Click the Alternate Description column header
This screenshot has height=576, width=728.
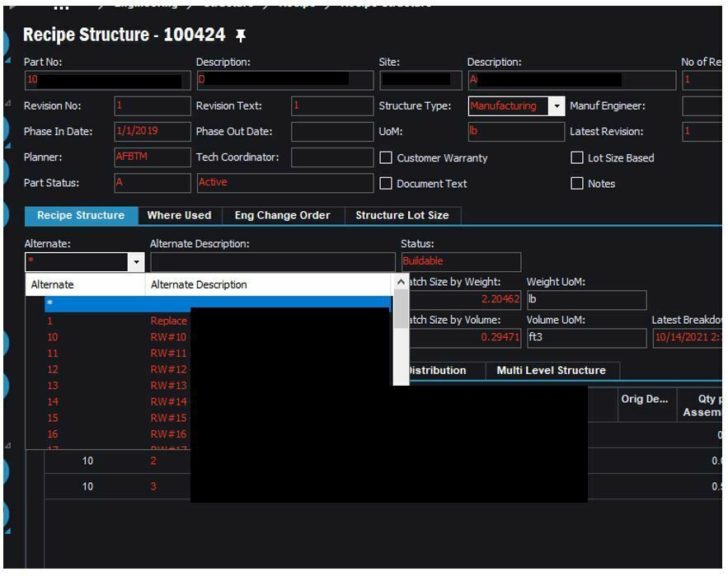268,284
